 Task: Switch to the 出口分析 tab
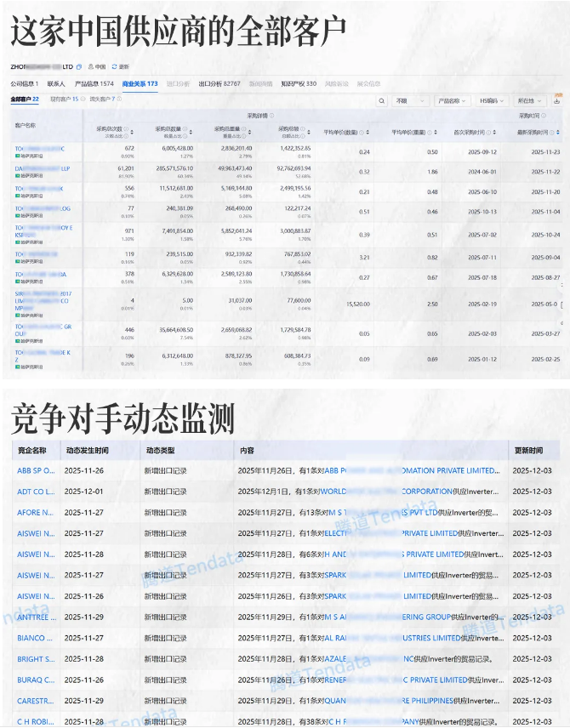tap(219, 84)
